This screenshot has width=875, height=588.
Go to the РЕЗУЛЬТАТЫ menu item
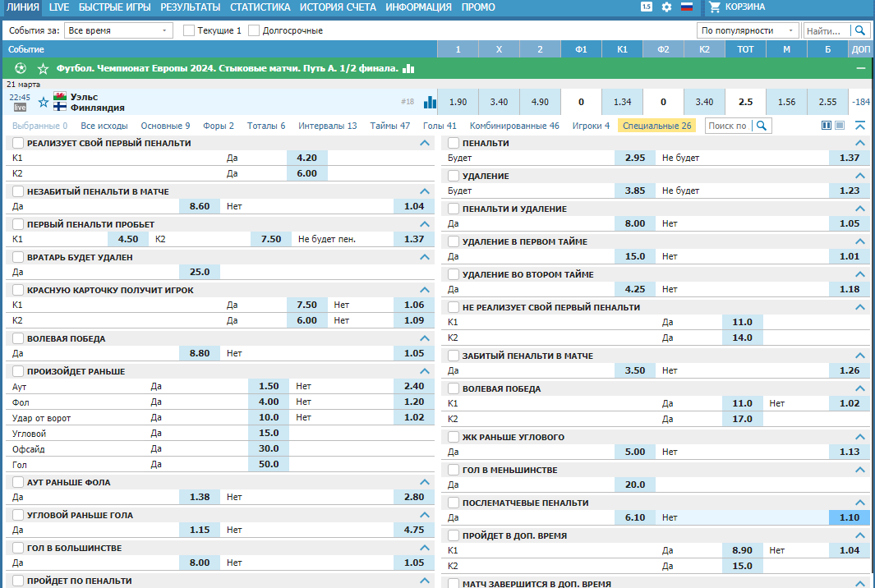coord(191,7)
